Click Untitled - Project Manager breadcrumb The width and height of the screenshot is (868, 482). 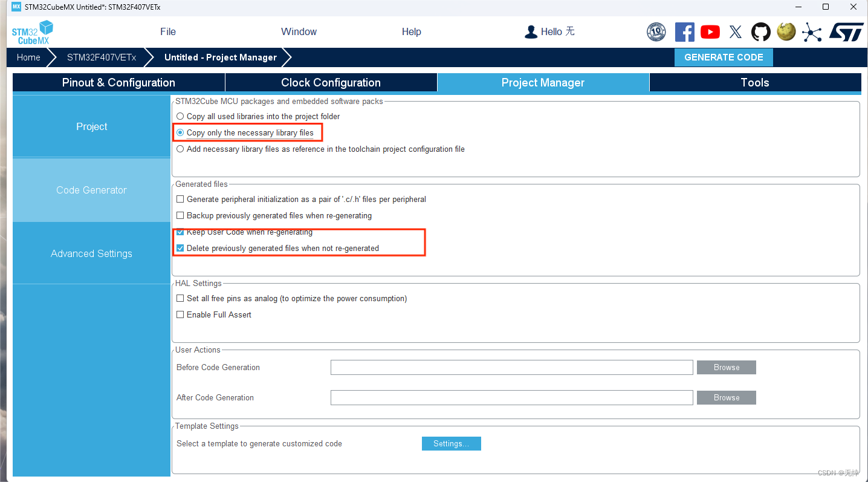pos(221,57)
